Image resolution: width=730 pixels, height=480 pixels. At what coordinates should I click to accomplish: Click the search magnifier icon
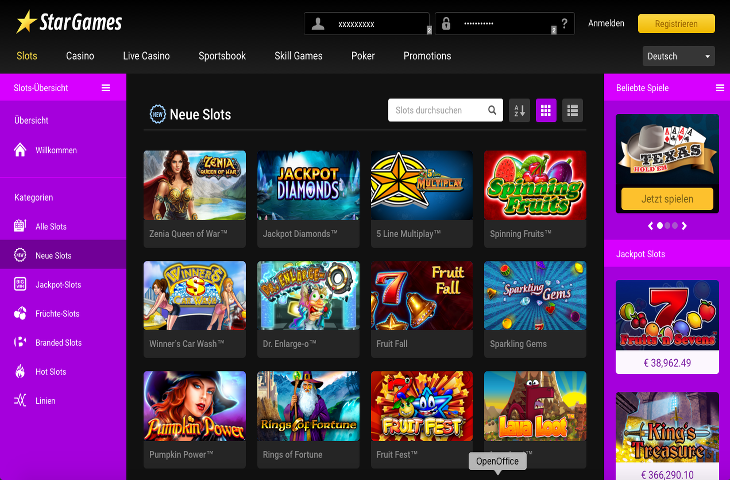492,110
